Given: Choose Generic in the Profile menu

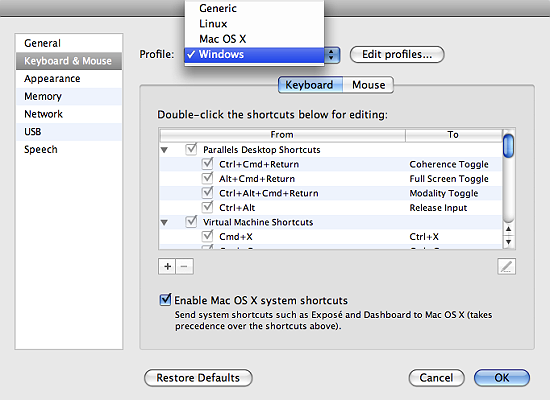Looking at the screenshot, I should tap(254, 8).
